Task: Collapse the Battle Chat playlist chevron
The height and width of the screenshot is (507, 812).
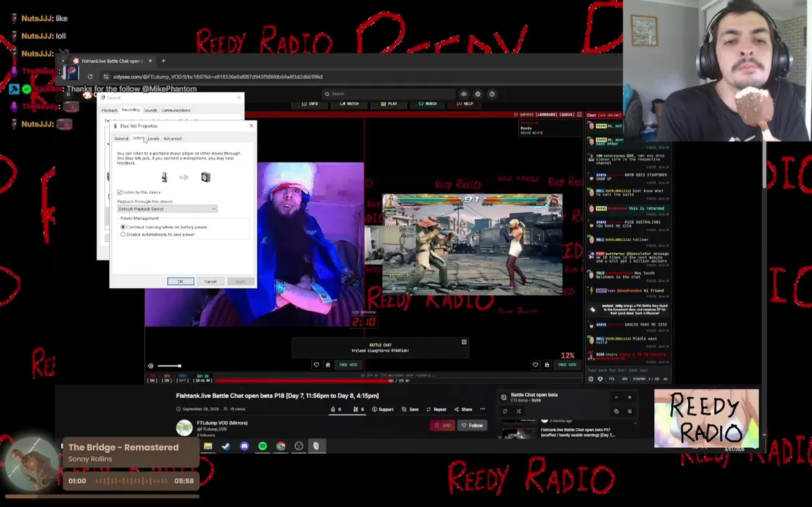Action: 616,397
